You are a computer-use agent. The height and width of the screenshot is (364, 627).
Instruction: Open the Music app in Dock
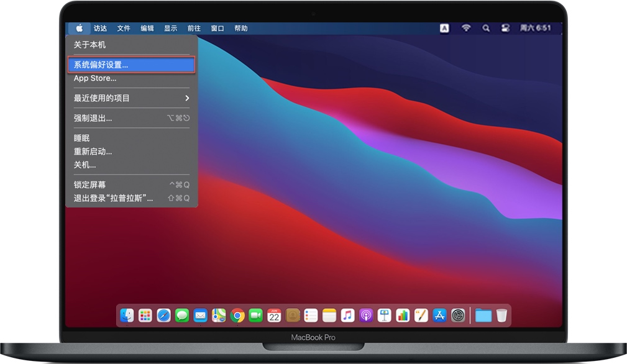pyautogui.click(x=347, y=316)
